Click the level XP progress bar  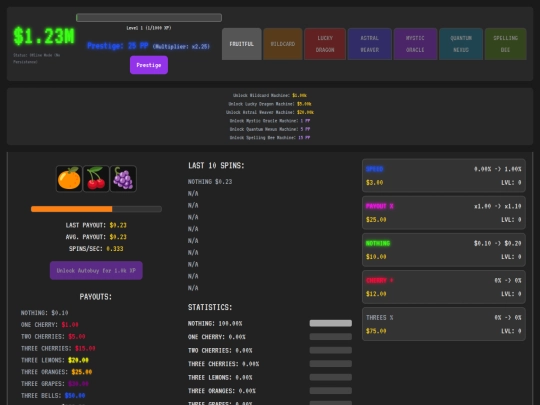coord(149,18)
